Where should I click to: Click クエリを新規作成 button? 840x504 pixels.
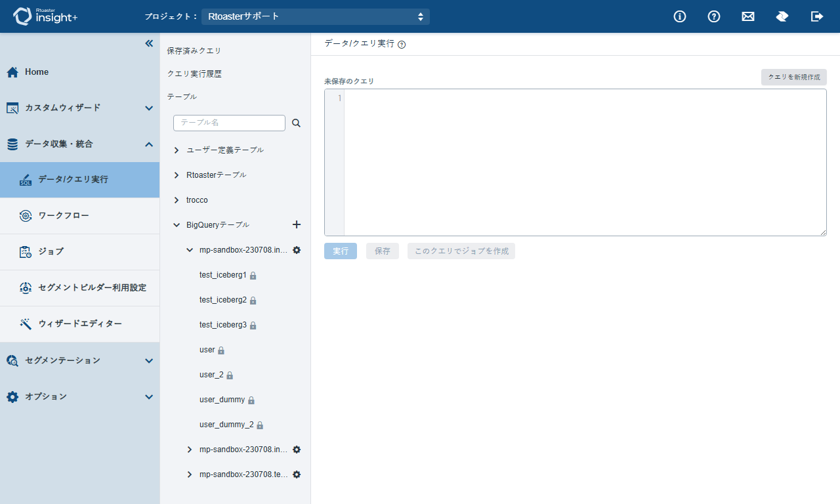[794, 77]
